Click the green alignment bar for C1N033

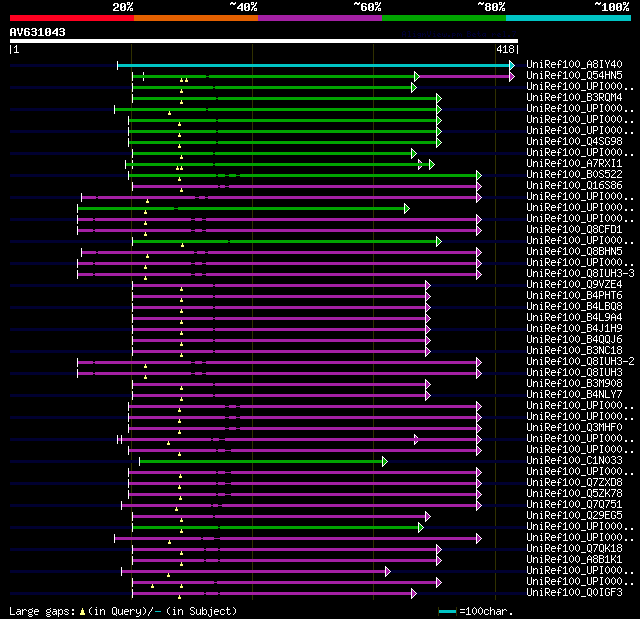[261, 461]
